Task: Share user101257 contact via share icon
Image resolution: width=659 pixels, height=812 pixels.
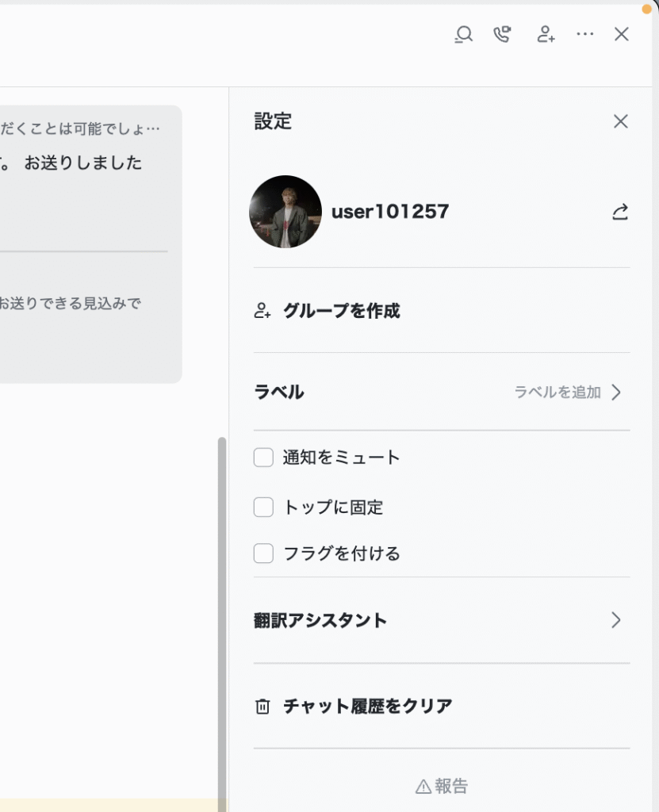Action: point(620,211)
